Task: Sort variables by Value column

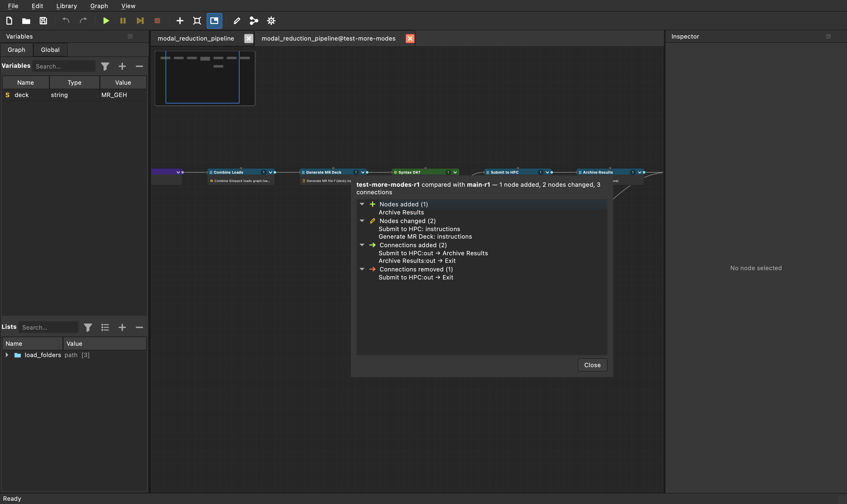Action: pyautogui.click(x=123, y=82)
